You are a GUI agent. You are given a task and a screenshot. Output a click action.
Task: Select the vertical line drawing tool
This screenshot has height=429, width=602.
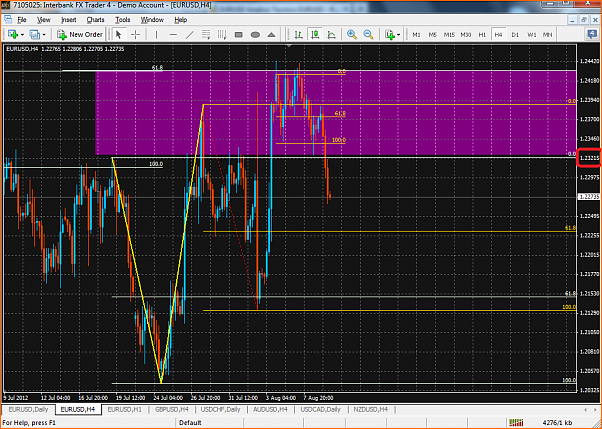tap(156, 35)
